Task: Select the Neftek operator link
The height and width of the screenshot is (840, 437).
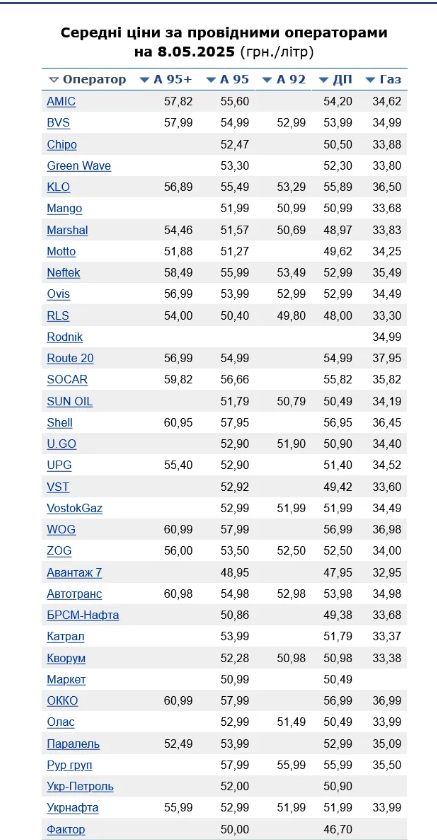Action: coord(64,273)
